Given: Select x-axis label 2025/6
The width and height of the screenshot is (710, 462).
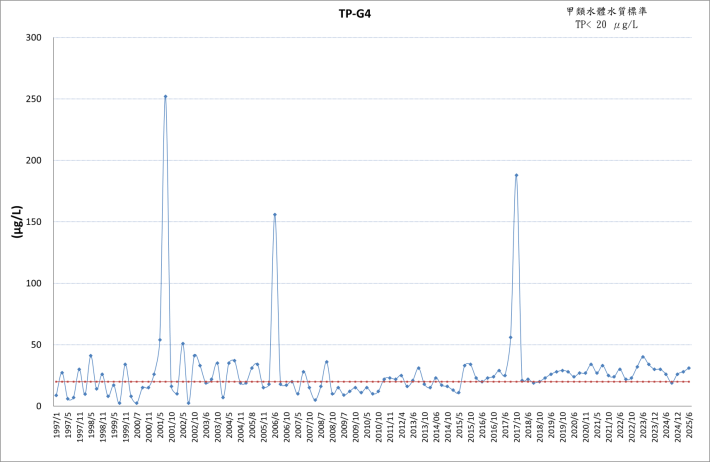Looking at the screenshot, I should (690, 425).
